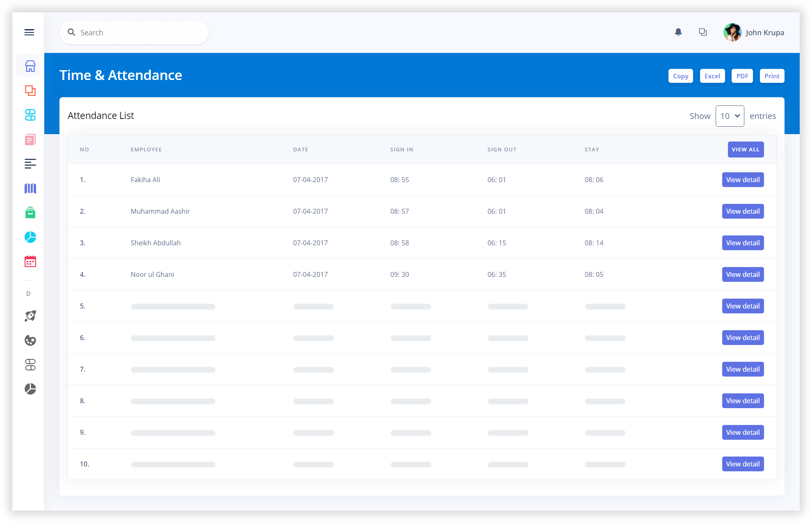The height and width of the screenshot is (523, 812).
Task: Open the pink document pages sidebar icon
Action: click(x=30, y=139)
